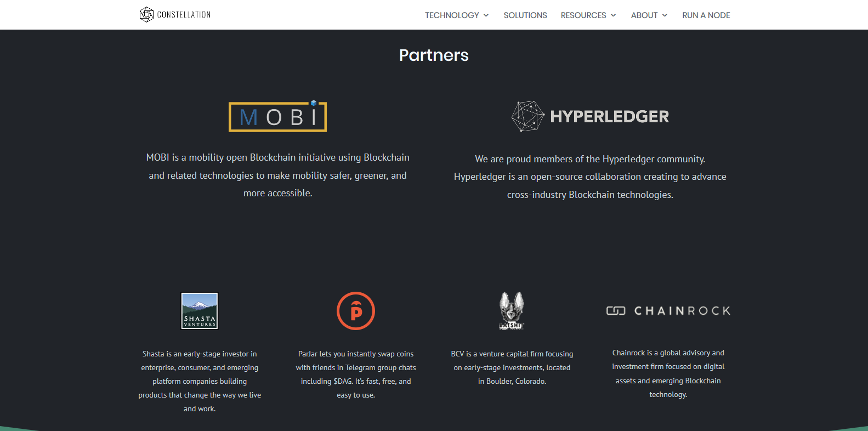This screenshot has width=868, height=431.
Task: Click the Hyperledger community description text
Action: pyautogui.click(x=590, y=177)
